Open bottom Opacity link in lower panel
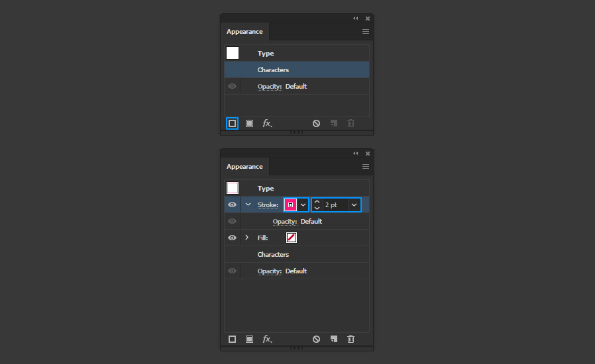Image resolution: width=595 pixels, height=364 pixels. [270, 271]
